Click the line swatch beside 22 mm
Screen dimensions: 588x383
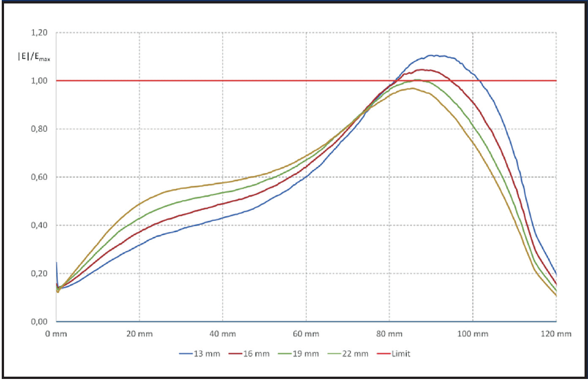click(334, 354)
